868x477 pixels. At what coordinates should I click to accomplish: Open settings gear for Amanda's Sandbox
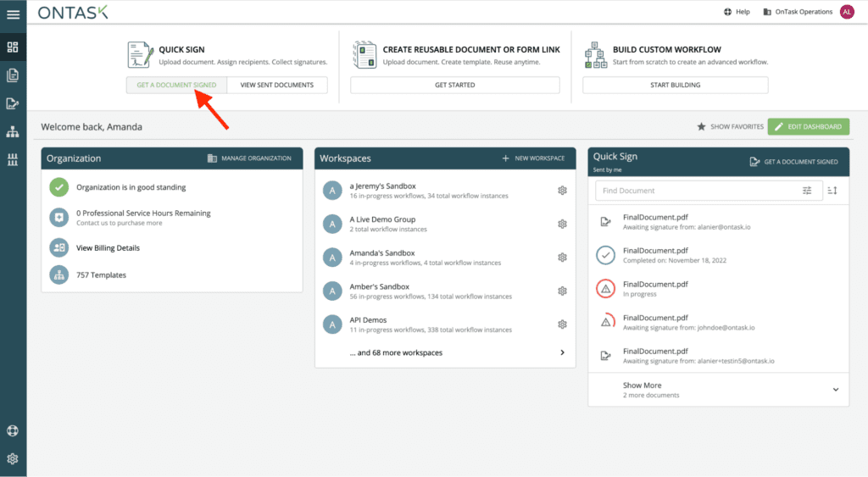click(563, 258)
